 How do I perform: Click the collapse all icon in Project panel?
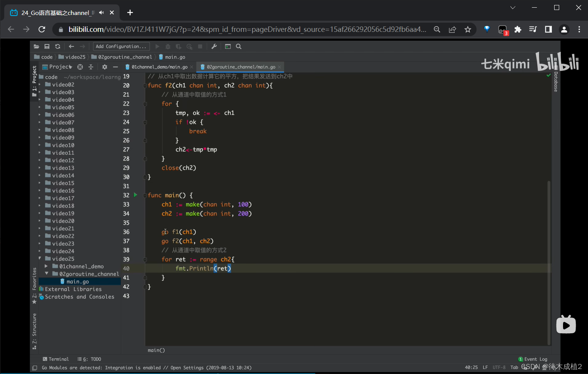[91, 67]
